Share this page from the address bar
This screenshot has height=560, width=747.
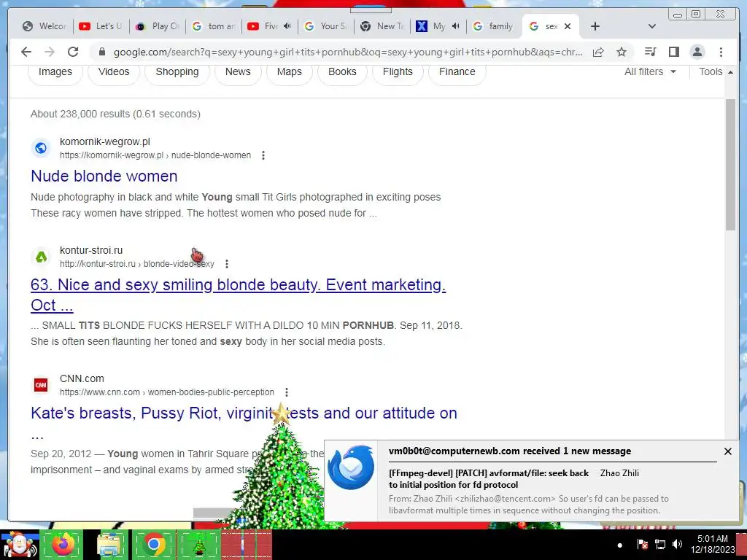598,52
